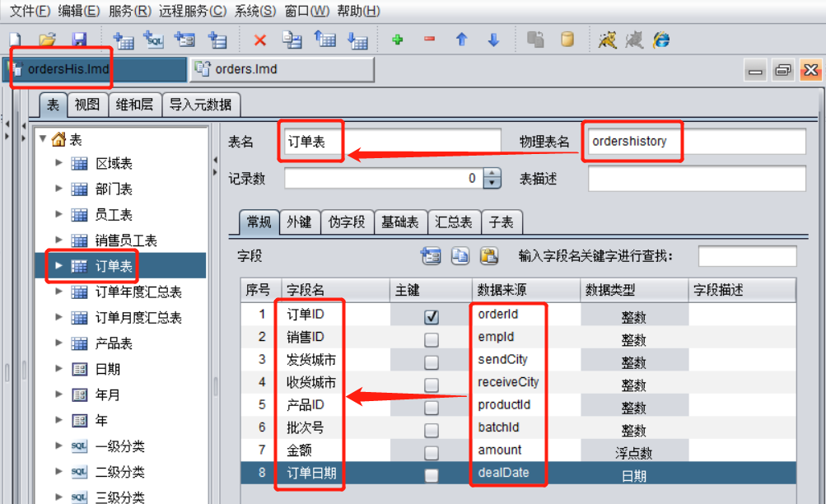This screenshot has height=504, width=826.
Task: Switch to the 视图 tab
Action: click(x=87, y=105)
